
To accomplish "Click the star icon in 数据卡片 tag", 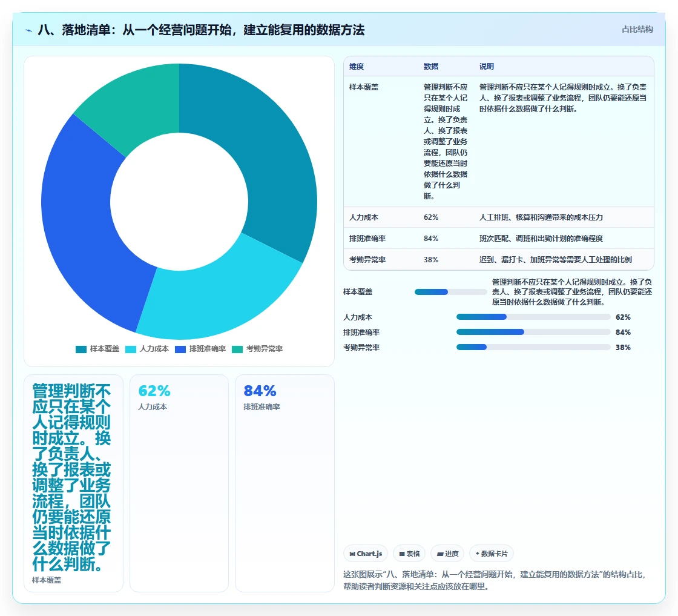I will [478, 554].
